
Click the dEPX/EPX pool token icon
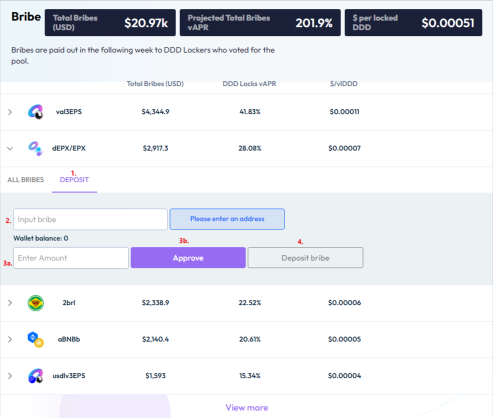click(35, 148)
